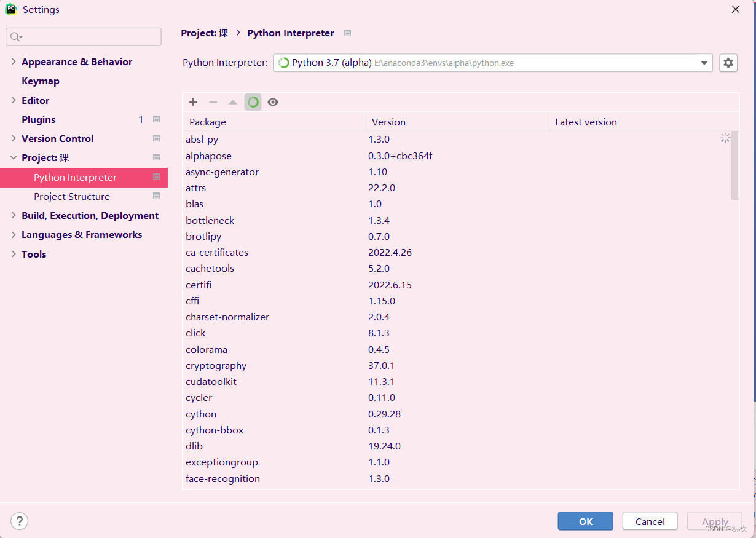
Task: Open the Python Interpreter dropdown arrow
Action: [x=704, y=63]
